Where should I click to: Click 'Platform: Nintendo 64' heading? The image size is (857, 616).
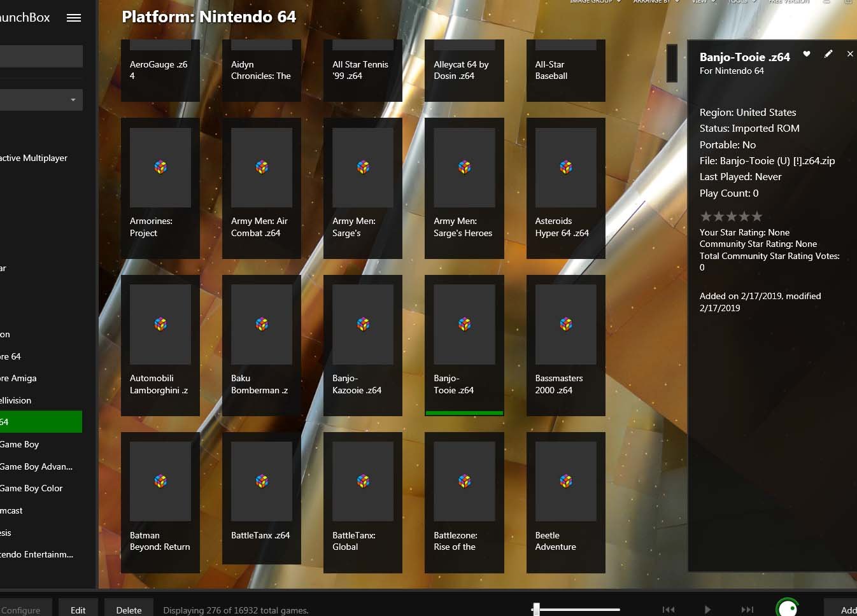coord(209,17)
